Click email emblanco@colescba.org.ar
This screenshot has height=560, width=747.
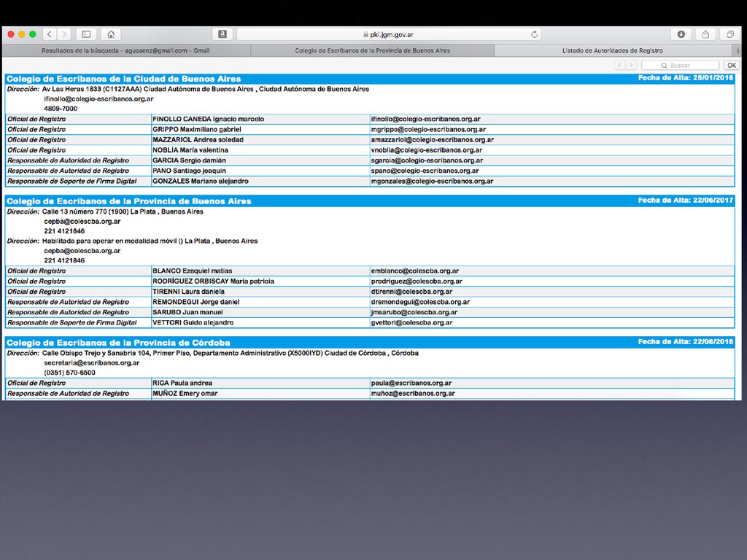(415, 271)
